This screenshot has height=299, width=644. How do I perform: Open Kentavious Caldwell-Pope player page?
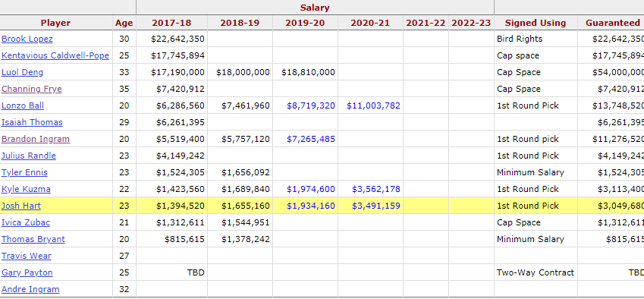55,55
